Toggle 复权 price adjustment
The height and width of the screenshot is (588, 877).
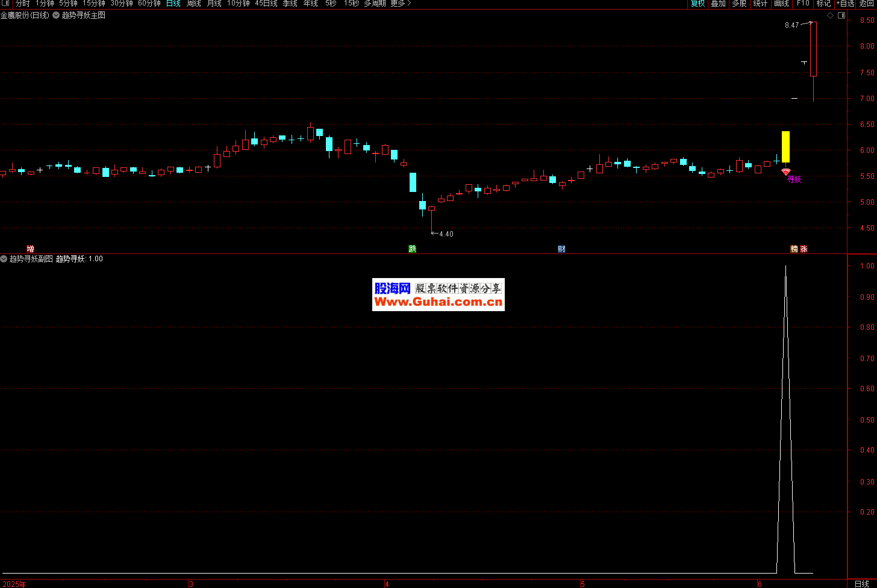[x=698, y=3]
